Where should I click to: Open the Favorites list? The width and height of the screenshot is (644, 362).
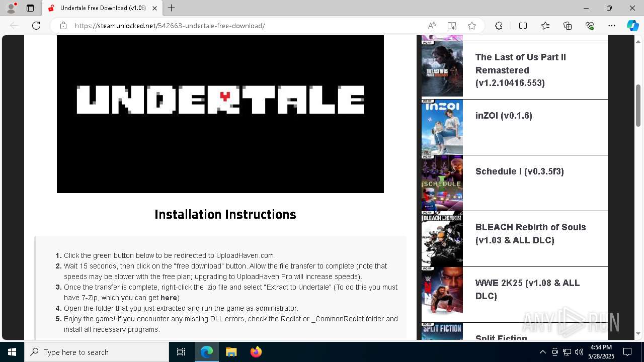pos(545,26)
